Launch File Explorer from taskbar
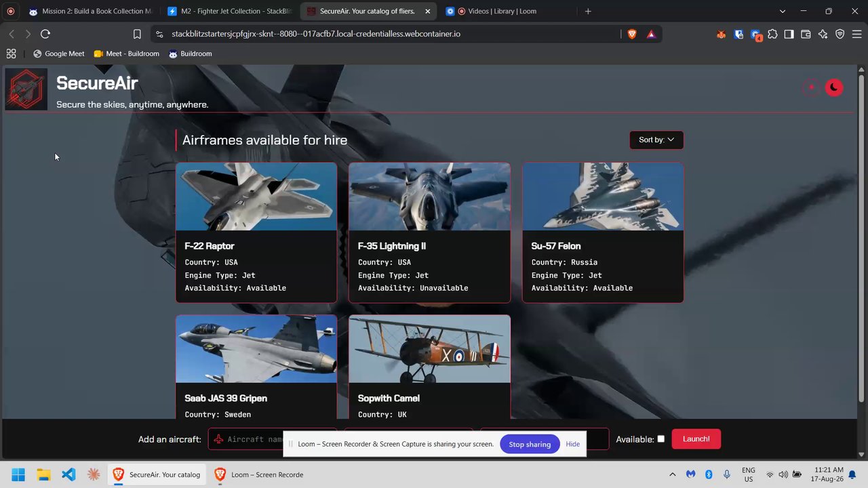The width and height of the screenshot is (868, 488). 43,474
